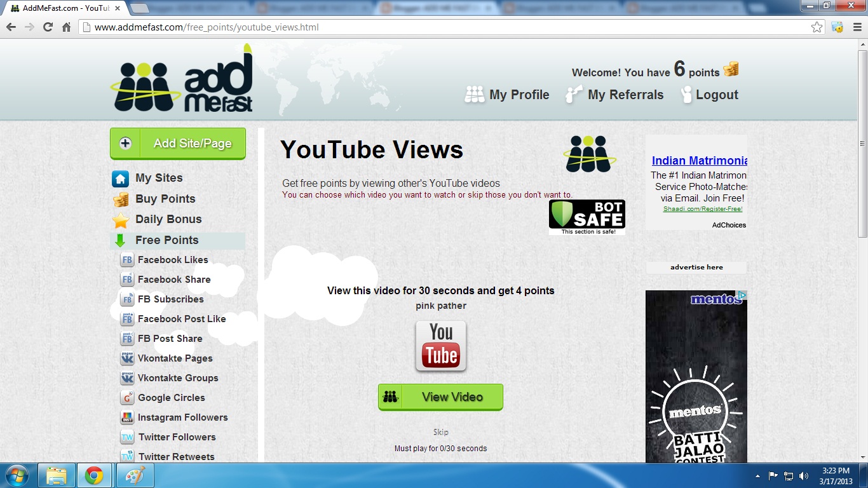
Task: Click the My Sites house icon
Action: (x=120, y=179)
